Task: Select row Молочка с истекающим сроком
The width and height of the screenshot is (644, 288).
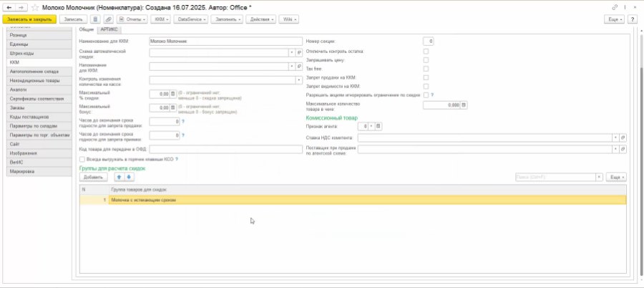Action: 353,200
